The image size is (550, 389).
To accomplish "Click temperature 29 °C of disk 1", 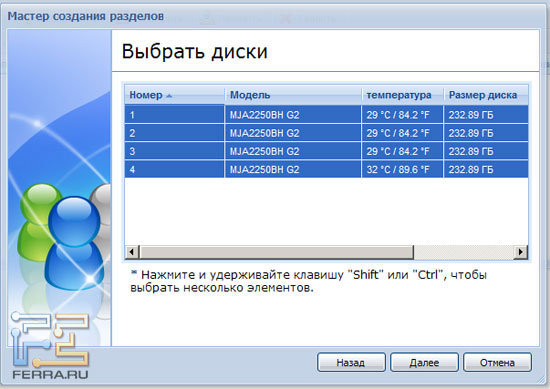I will click(x=398, y=115).
